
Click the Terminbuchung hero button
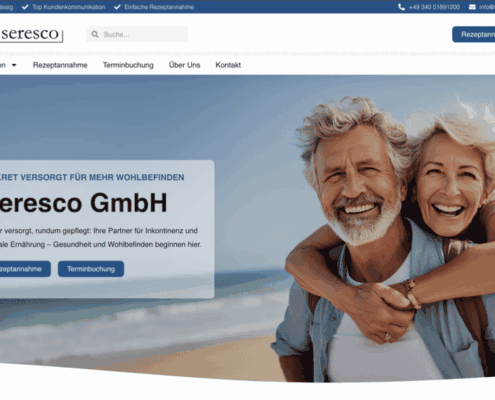91,269
